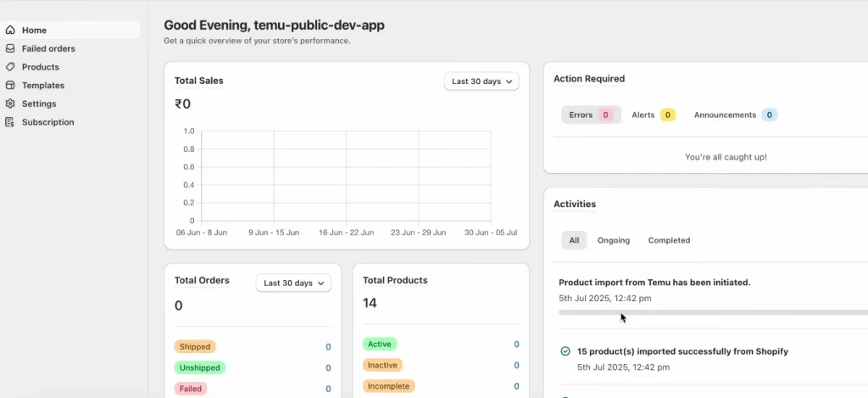This screenshot has height=398, width=868.
Task: Click the 'Good Evening, temu-public-dev-app' title
Action: tap(274, 25)
